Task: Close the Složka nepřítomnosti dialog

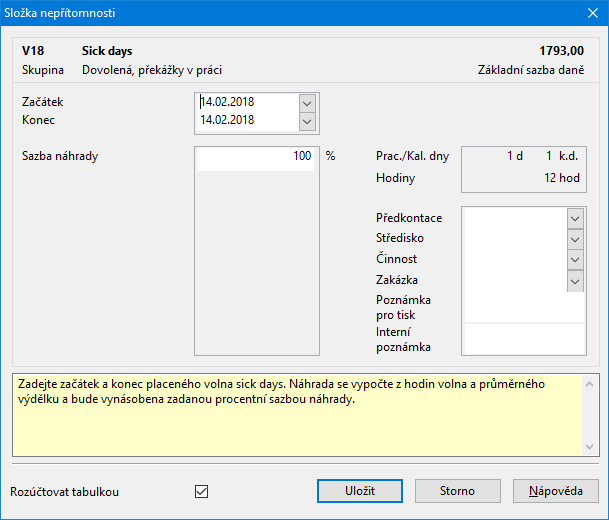Action: [x=593, y=13]
